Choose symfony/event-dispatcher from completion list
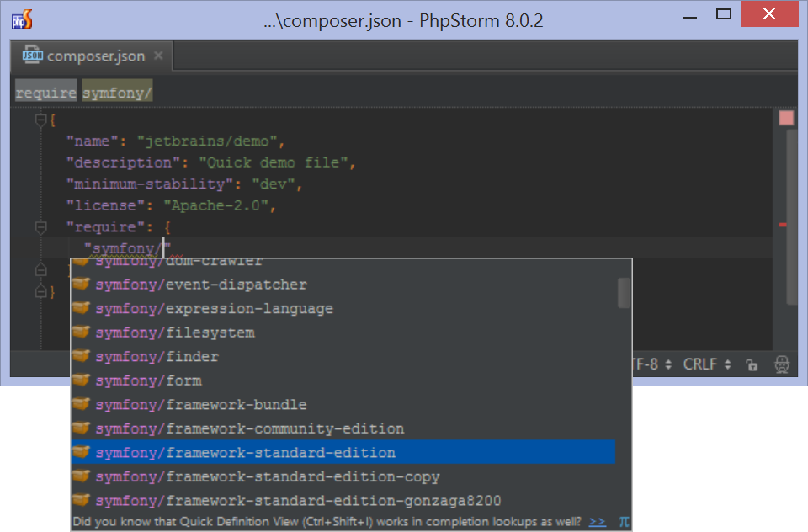 pos(343,285)
